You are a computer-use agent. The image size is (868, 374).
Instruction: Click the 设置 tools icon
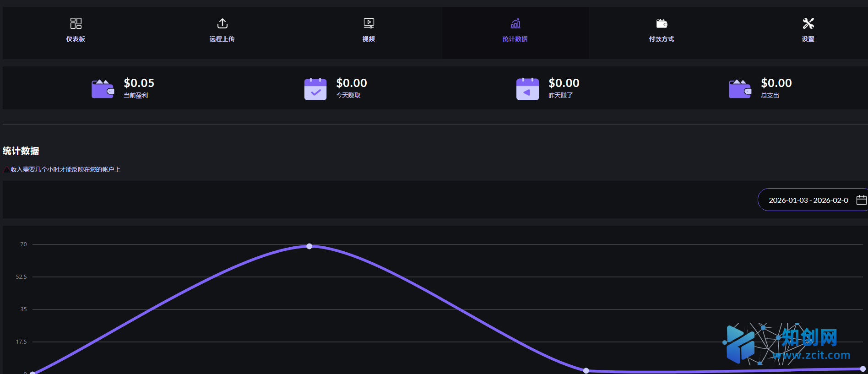pyautogui.click(x=808, y=23)
